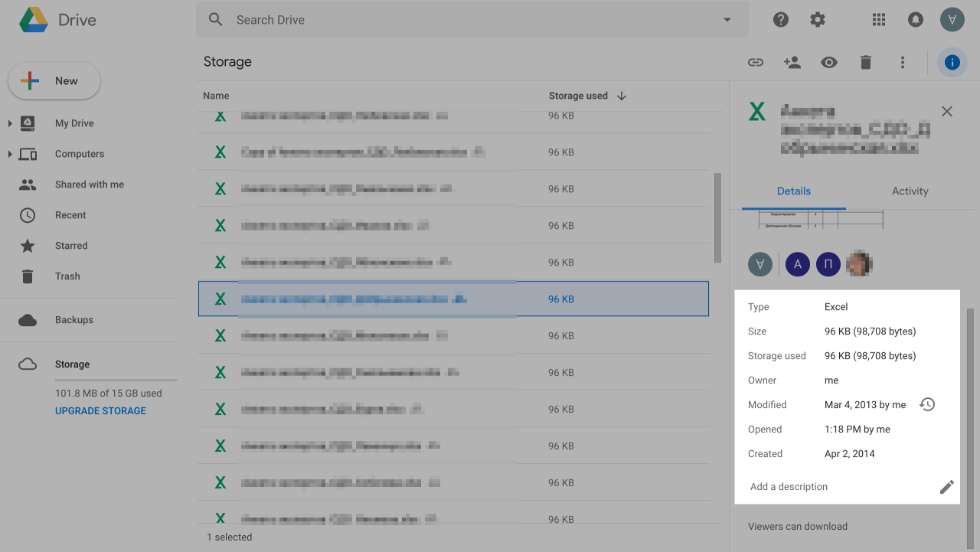Click the Remove trash icon in toolbar
The height and width of the screenshot is (552, 980).
pos(866,63)
